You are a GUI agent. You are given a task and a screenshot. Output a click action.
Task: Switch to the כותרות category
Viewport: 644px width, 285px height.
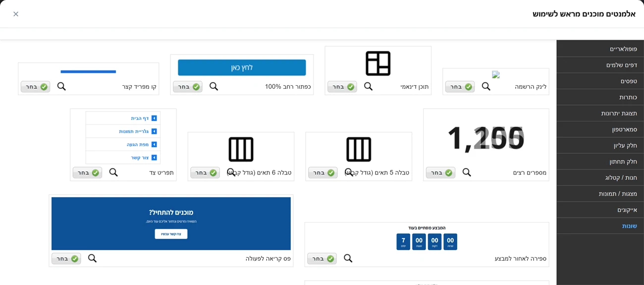(600, 97)
